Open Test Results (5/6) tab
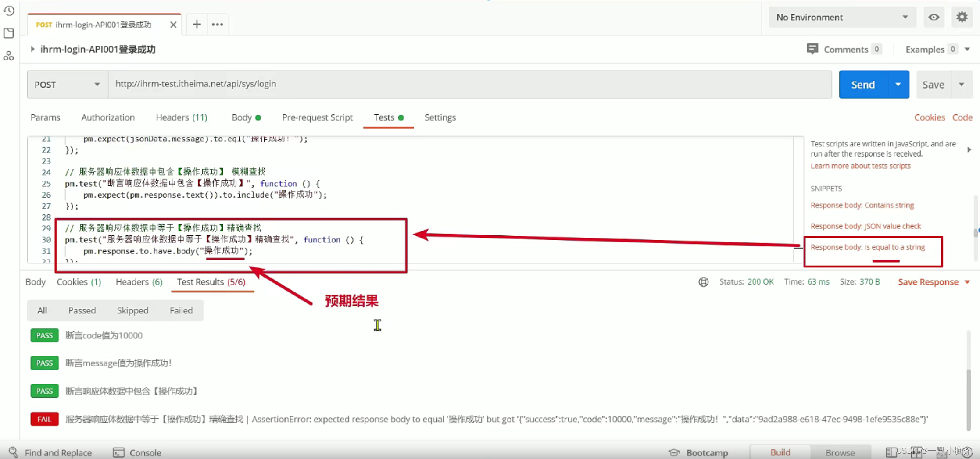Screen dimensions: 980x459 click(x=211, y=282)
